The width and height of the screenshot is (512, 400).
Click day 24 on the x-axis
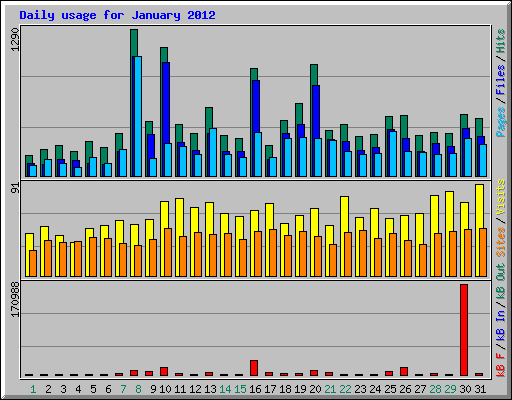(375, 389)
